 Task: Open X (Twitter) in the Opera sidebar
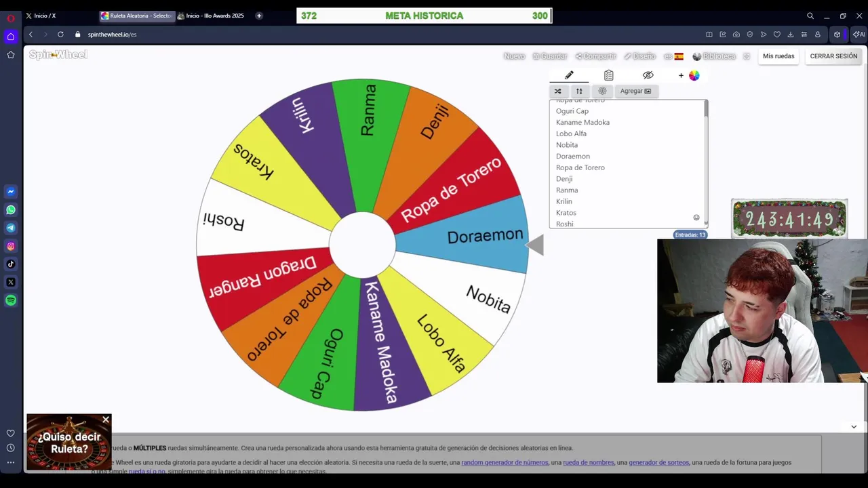click(11, 282)
